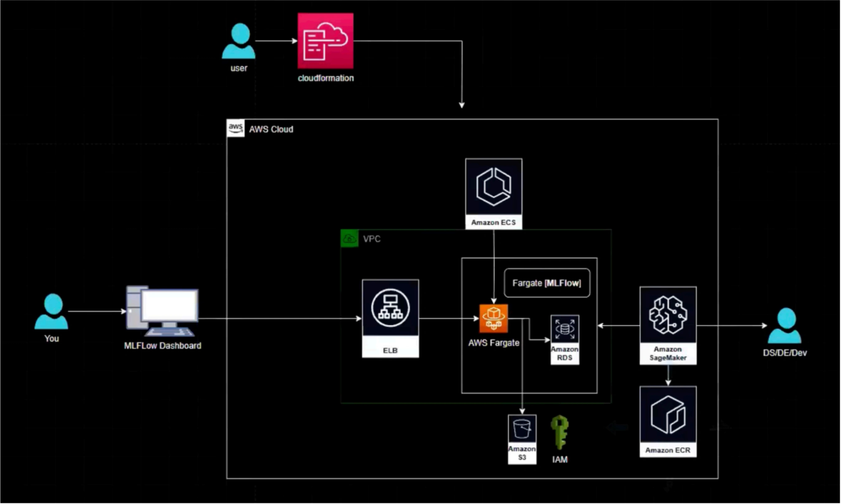Click the green VPC cloud icon
This screenshot has width=841, height=504.
[349, 238]
